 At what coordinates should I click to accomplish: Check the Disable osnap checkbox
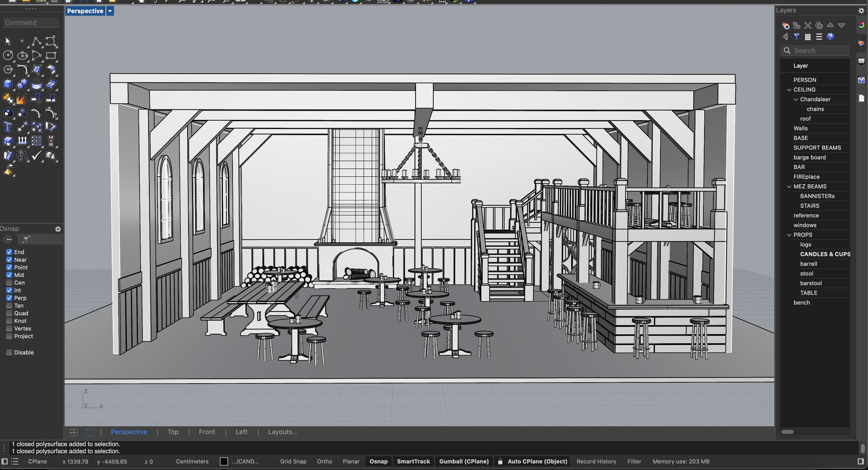9,352
